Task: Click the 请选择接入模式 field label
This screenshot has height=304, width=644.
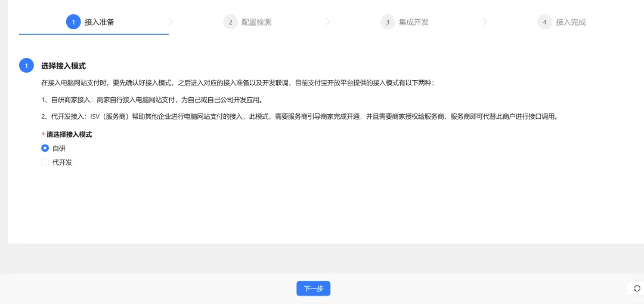Action: (69, 134)
